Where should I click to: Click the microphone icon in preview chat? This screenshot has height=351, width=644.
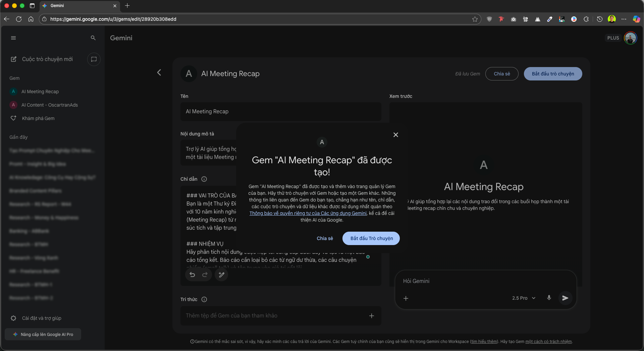[x=549, y=298]
